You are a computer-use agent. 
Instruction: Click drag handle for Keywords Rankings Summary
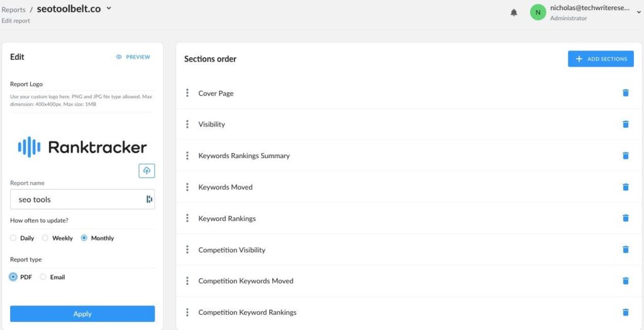(x=187, y=156)
